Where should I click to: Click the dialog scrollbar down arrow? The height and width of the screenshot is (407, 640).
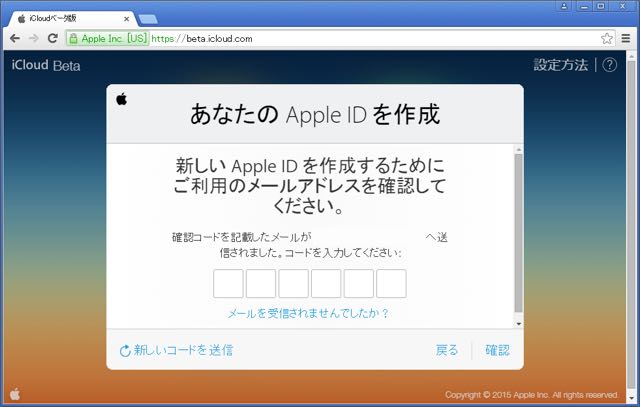pyautogui.click(x=519, y=324)
